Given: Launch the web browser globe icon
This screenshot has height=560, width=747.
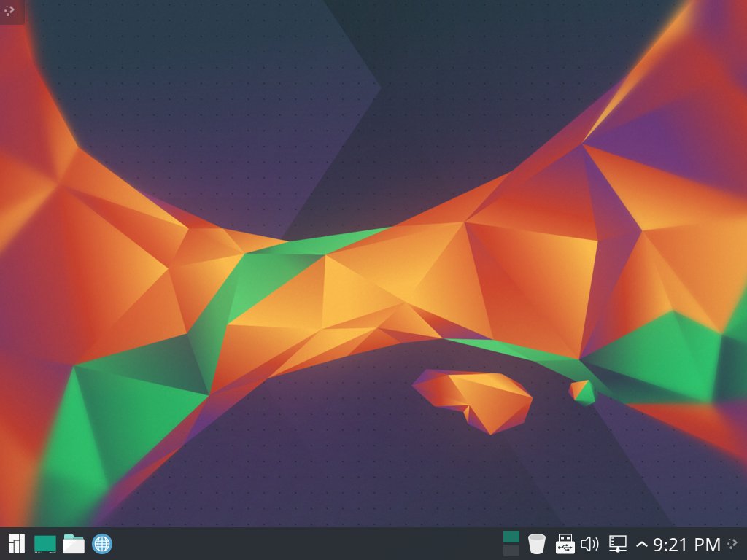Looking at the screenshot, I should pos(102,544).
